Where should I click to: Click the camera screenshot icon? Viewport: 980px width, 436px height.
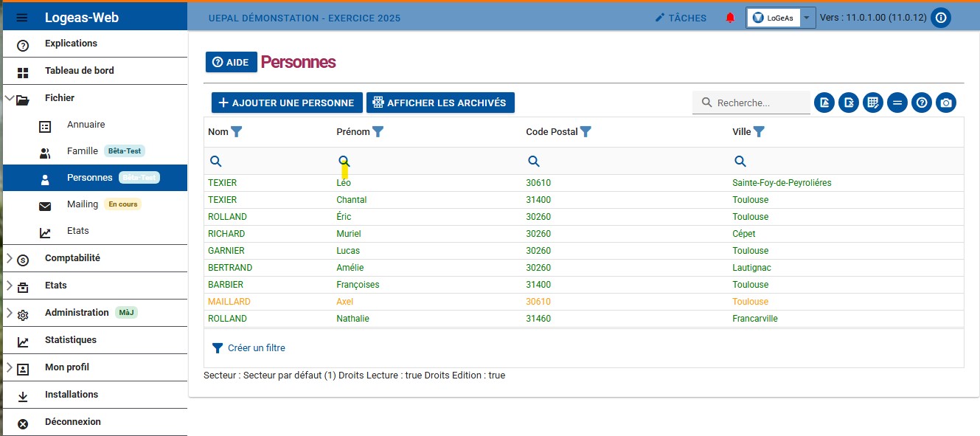[x=946, y=103]
